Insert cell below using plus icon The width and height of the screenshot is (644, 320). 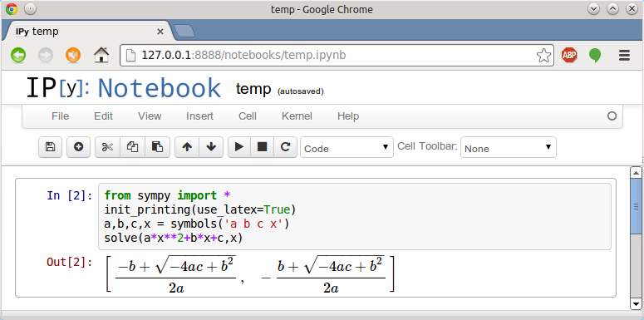click(78, 147)
